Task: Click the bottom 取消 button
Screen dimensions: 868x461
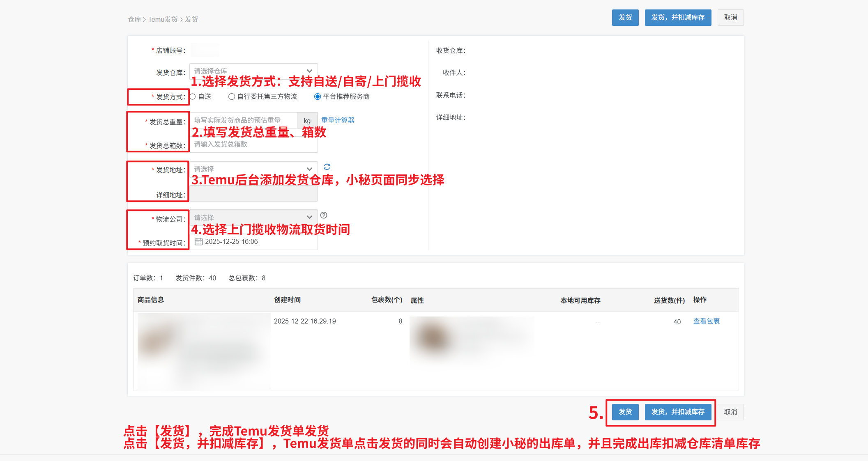Action: (730, 412)
